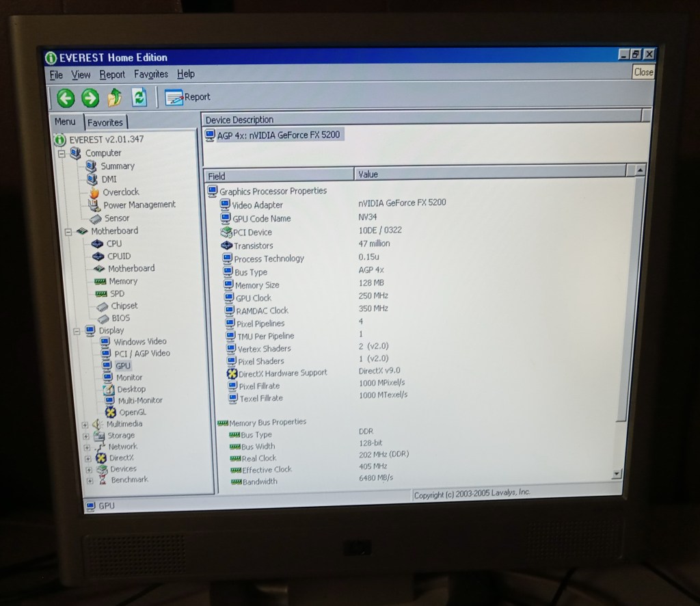Expand the Multimedia tree node
Image resolution: width=700 pixels, height=606 pixels.
(x=85, y=425)
